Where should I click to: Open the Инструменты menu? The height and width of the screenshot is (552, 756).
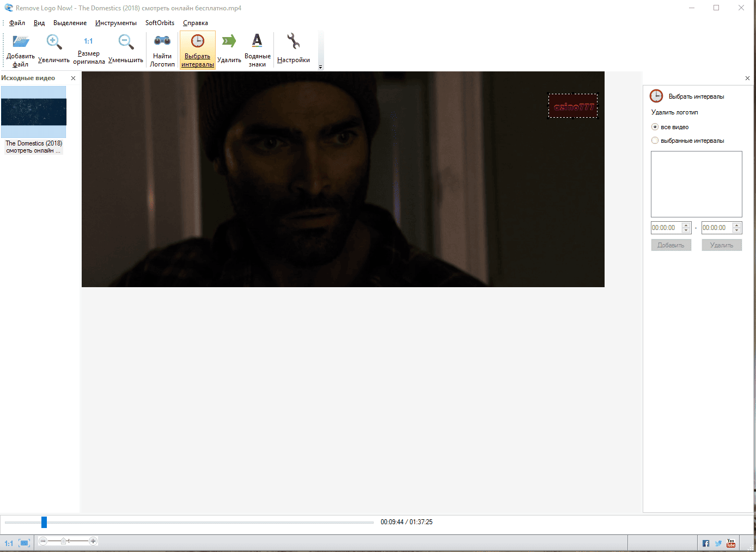[x=115, y=23]
